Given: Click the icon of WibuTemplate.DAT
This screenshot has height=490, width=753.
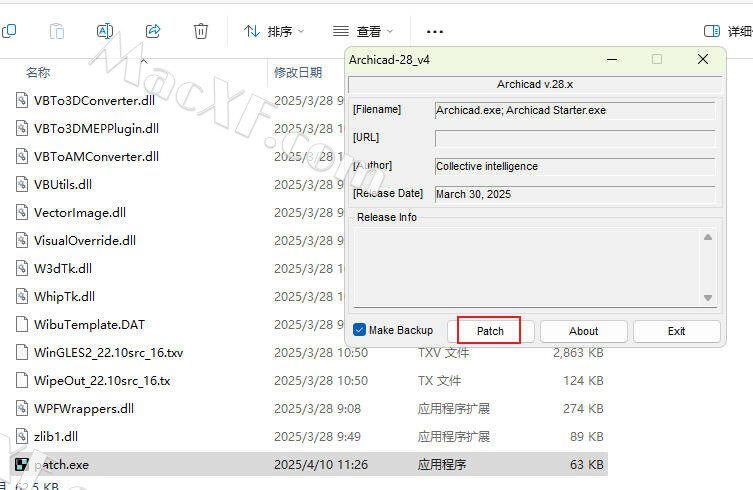Looking at the screenshot, I should click(x=22, y=325).
